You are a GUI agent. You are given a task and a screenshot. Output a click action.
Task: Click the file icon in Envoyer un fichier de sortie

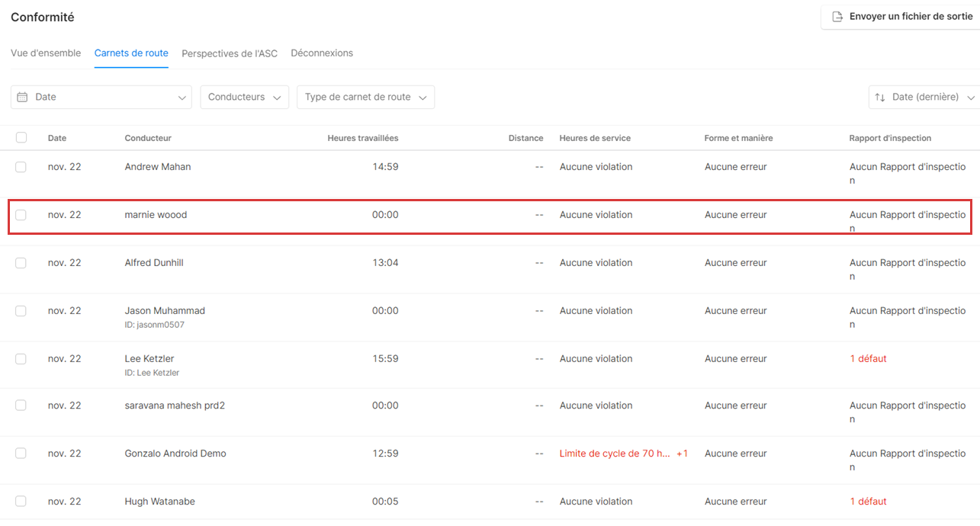coord(837,17)
